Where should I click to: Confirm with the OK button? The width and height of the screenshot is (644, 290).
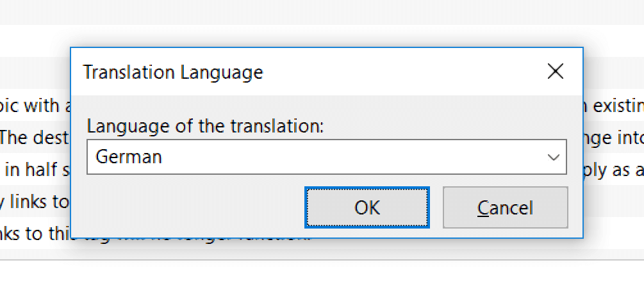coord(367,207)
